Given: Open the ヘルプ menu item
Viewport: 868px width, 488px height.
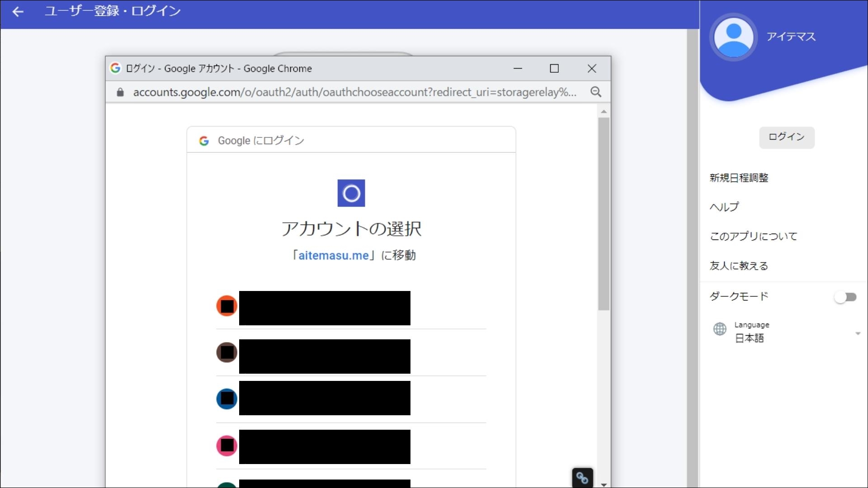Looking at the screenshot, I should 724,207.
